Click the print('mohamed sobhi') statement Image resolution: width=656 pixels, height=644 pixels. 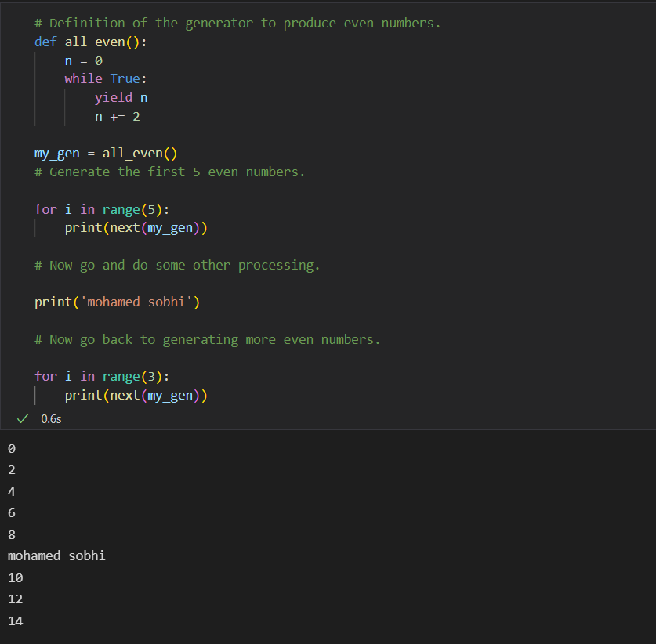coord(117,302)
